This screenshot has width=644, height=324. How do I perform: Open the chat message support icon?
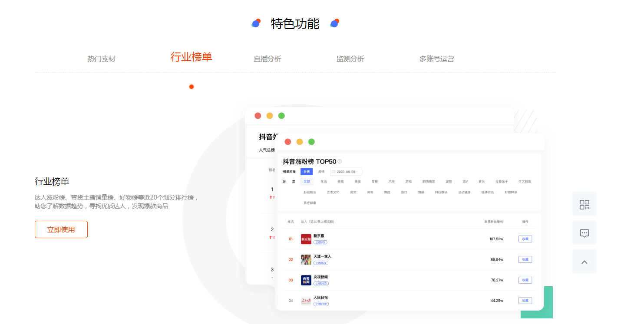(x=585, y=233)
